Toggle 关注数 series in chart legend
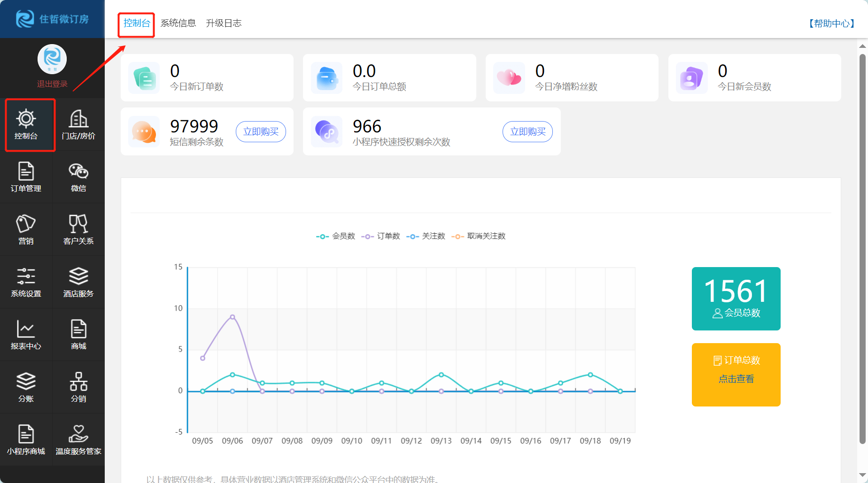868x483 pixels. pos(426,236)
